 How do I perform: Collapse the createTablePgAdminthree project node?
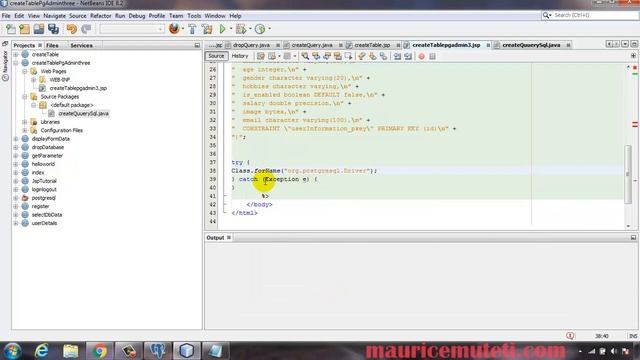point(16,63)
